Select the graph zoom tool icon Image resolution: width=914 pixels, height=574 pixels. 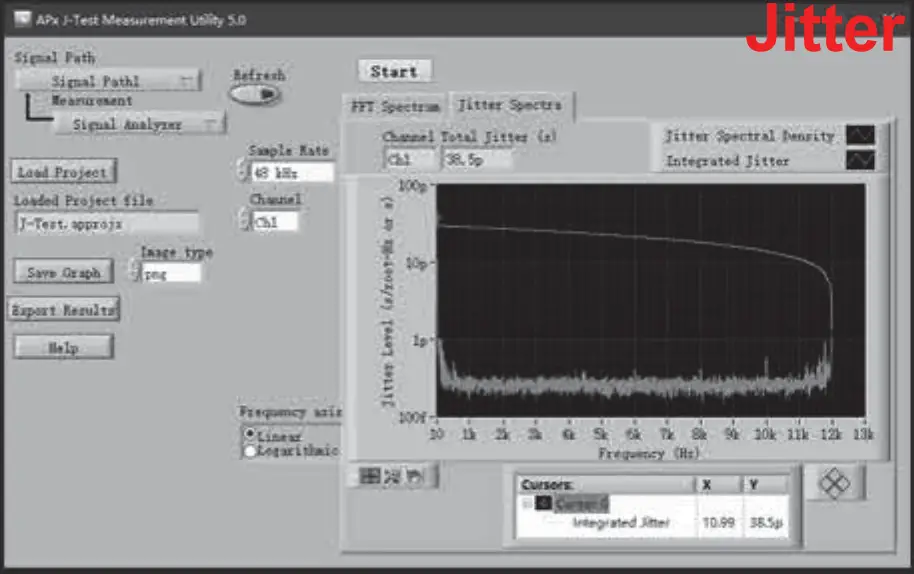point(392,476)
